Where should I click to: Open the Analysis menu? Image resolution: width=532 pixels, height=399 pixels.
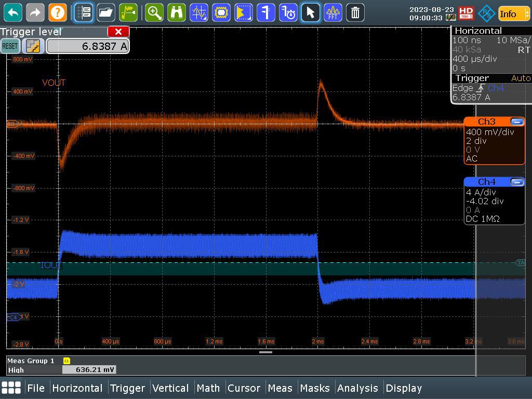tap(358, 388)
